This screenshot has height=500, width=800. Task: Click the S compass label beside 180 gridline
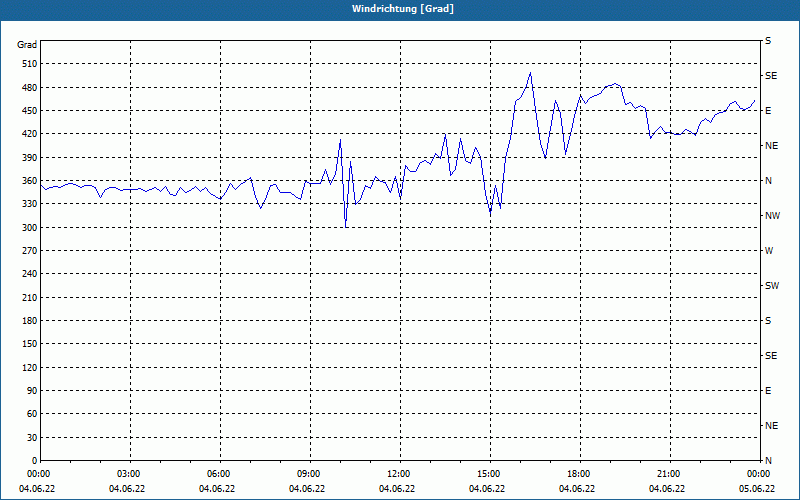768,321
